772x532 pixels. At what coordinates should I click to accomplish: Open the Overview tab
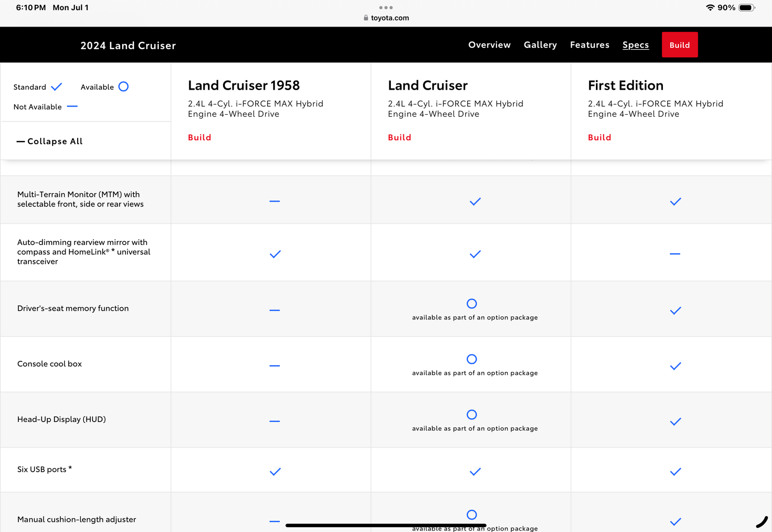coord(489,45)
